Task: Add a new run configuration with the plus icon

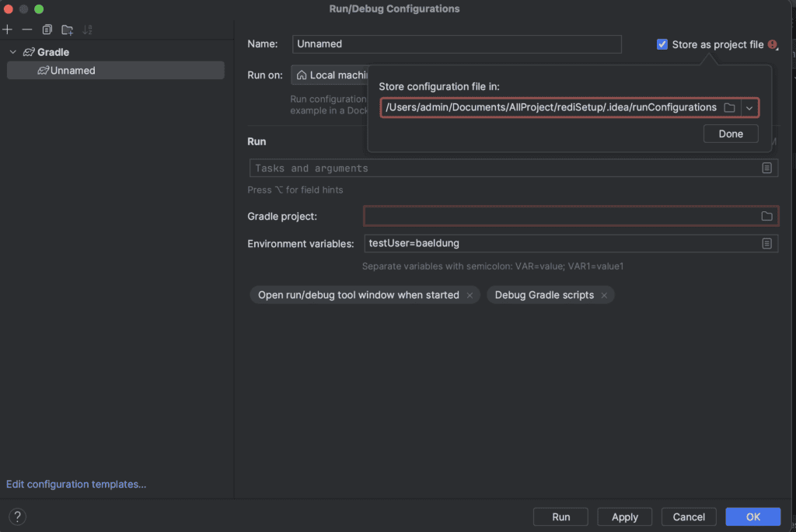Action: [x=8, y=30]
